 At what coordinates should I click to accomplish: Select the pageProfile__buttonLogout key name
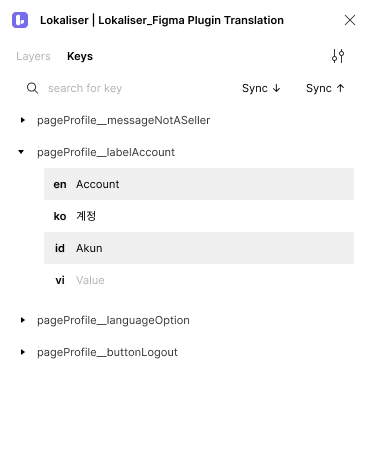click(x=107, y=352)
